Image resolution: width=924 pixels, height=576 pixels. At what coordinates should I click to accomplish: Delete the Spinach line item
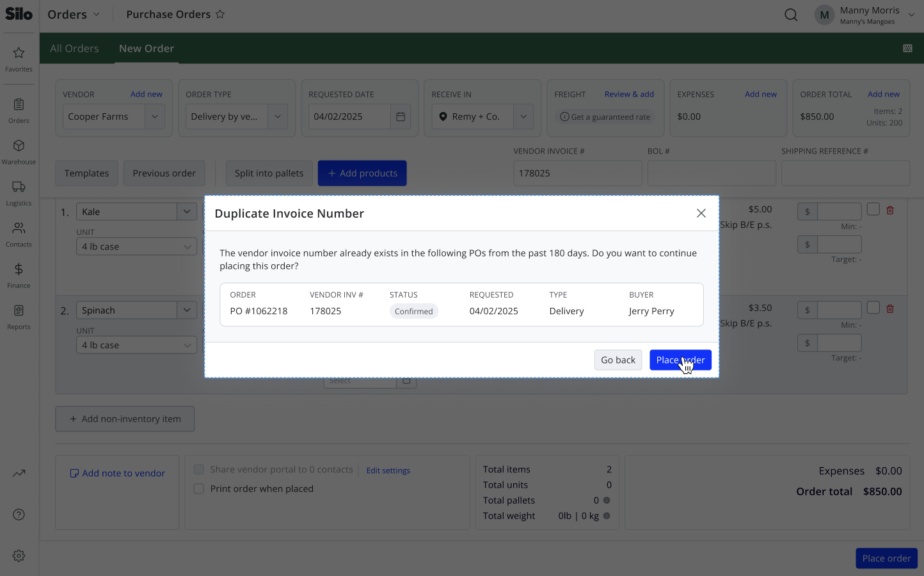[890, 308]
